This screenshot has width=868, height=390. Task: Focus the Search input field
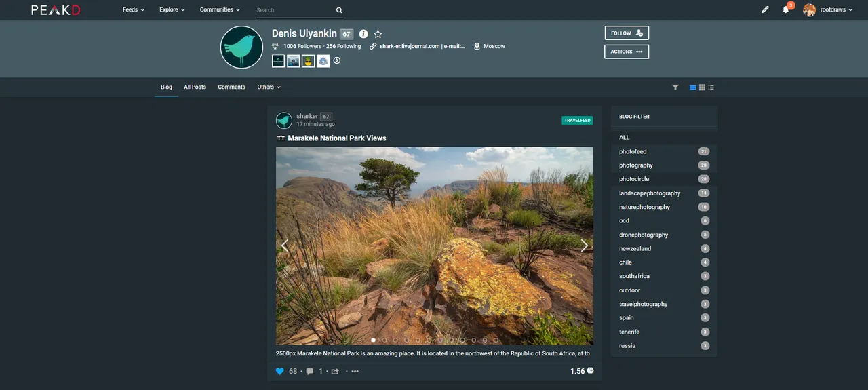295,10
